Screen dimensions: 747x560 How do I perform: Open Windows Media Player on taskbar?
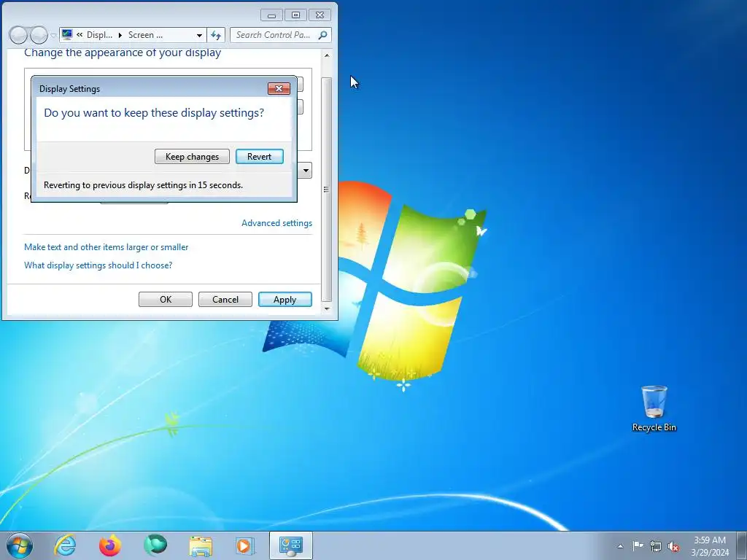click(x=245, y=545)
